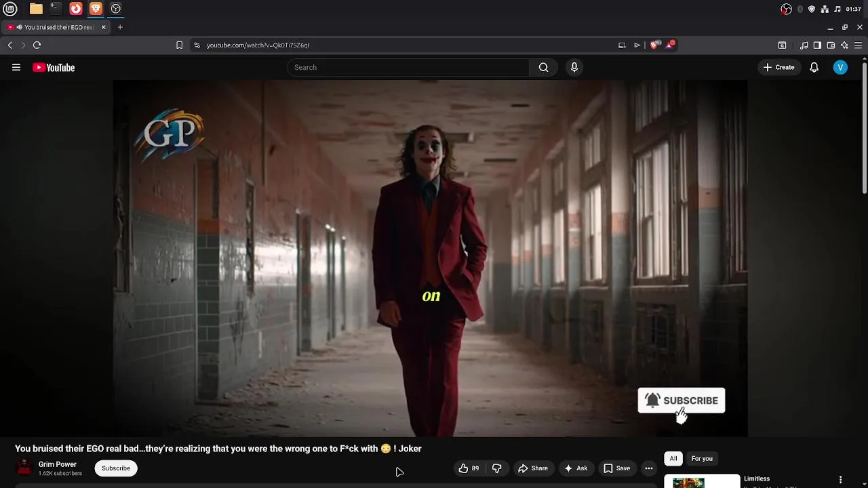Screen dimensions: 868x488
Task: Close the 'You bruised their EGO' tab
Action: (104, 27)
